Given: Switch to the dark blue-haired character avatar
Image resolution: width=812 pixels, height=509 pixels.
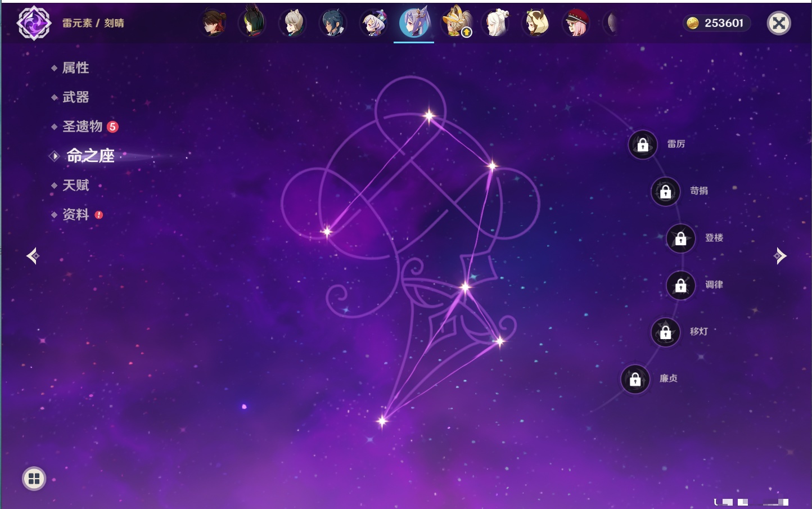Looking at the screenshot, I should click(333, 23).
